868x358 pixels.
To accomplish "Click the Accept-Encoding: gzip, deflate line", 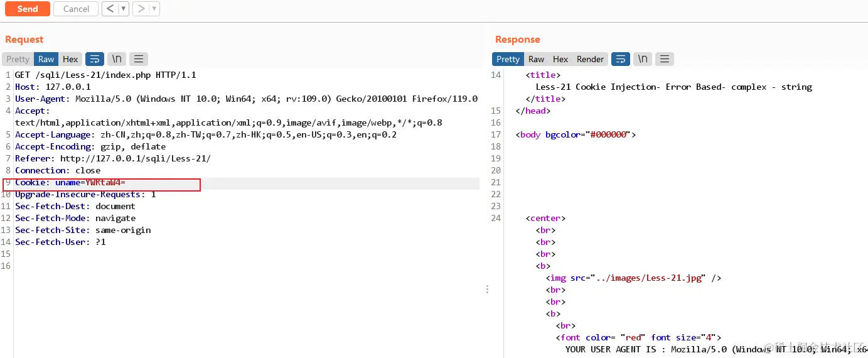I will coord(90,147).
